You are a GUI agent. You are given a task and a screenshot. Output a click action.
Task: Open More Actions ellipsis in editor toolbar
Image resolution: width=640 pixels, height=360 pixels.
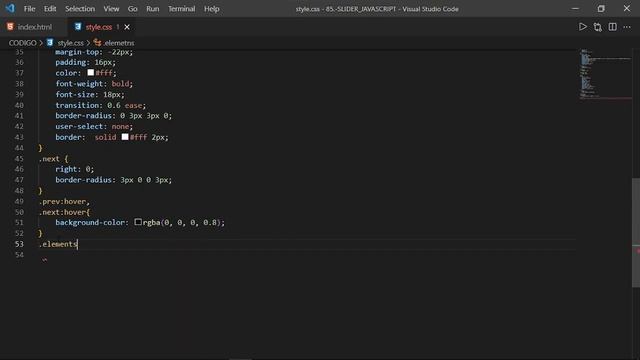(x=627, y=27)
